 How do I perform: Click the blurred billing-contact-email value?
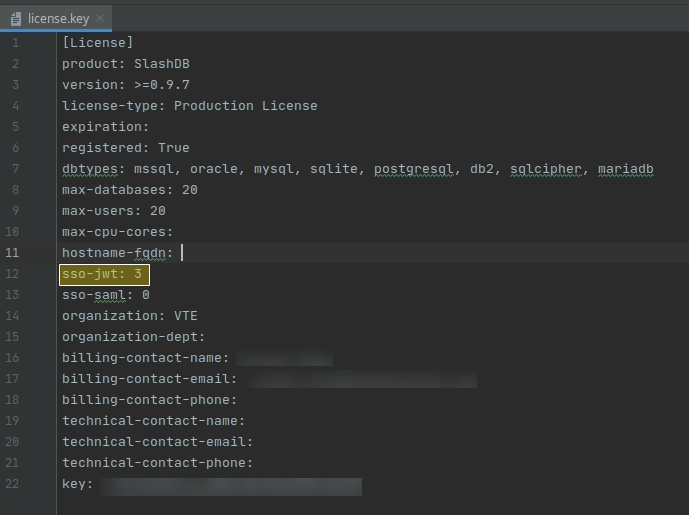[360, 379]
